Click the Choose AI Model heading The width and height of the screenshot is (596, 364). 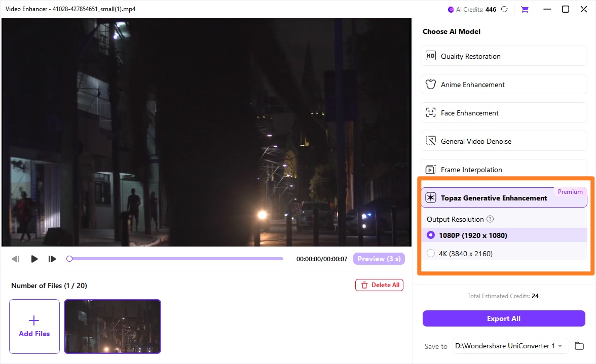point(452,31)
